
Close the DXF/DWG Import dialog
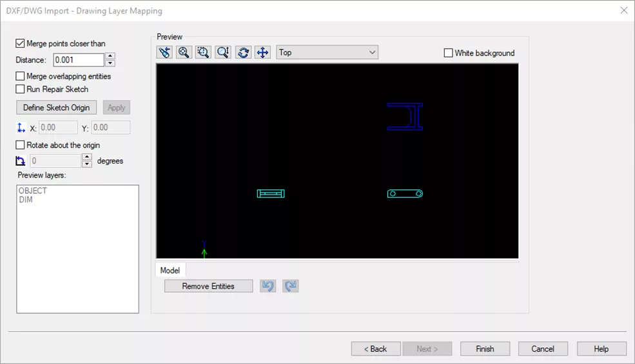point(624,10)
